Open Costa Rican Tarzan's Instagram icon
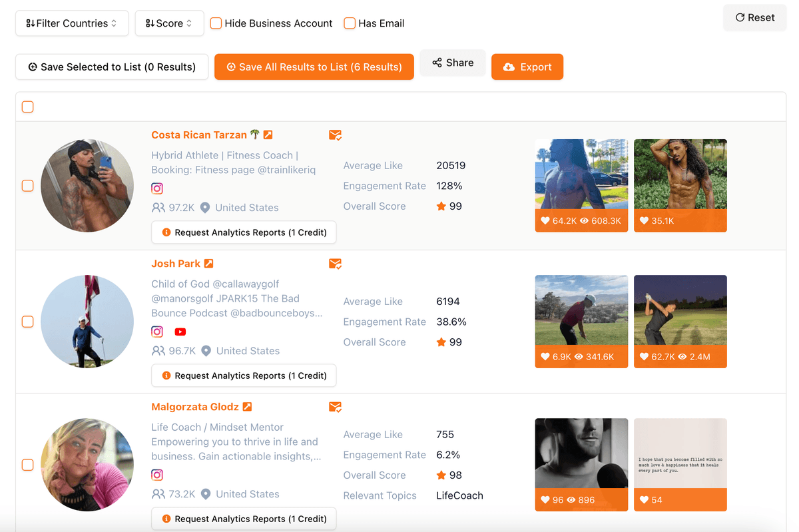The image size is (799, 532). (x=157, y=188)
